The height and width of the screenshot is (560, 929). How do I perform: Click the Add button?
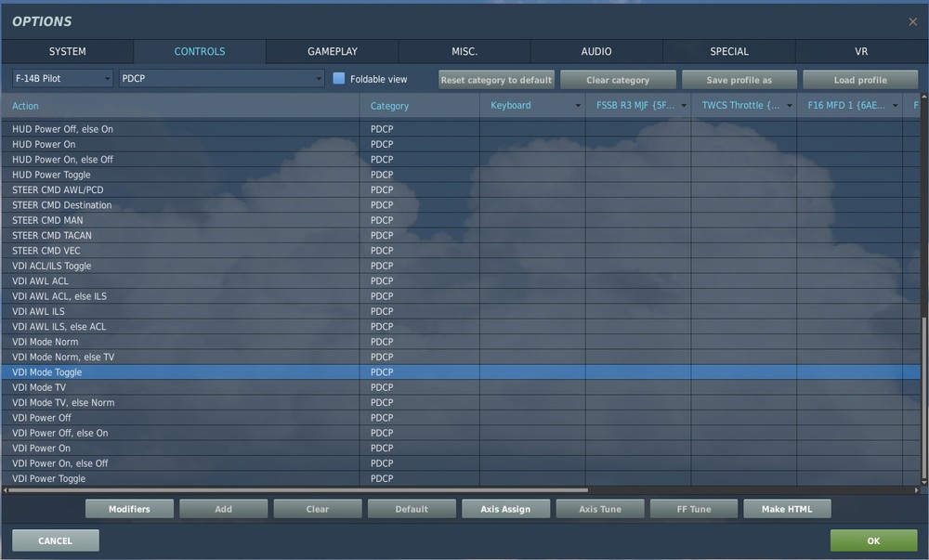coord(223,509)
